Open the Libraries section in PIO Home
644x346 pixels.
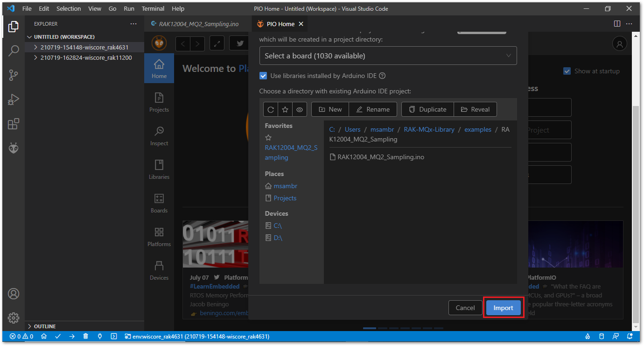[159, 169]
